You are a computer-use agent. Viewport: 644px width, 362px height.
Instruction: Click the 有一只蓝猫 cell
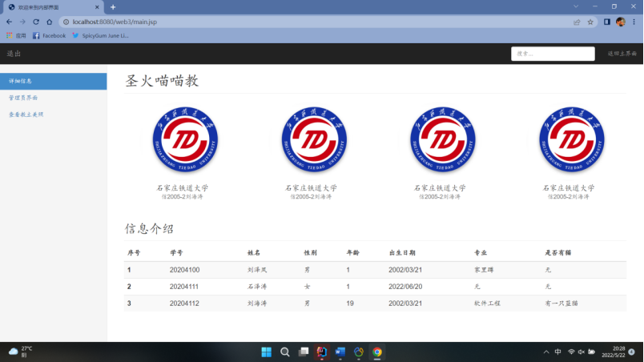point(561,304)
